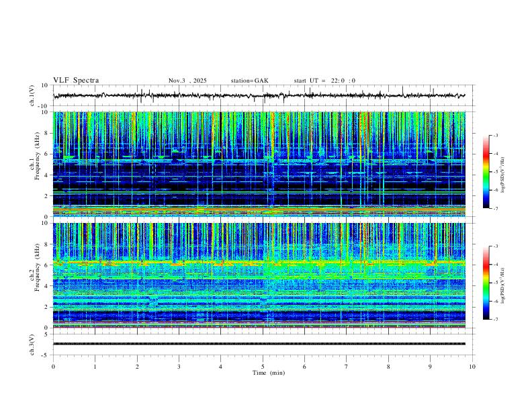The width and height of the screenshot is (532, 411).
Task: Click the '3' tick on the time axis
Action: click(x=179, y=367)
